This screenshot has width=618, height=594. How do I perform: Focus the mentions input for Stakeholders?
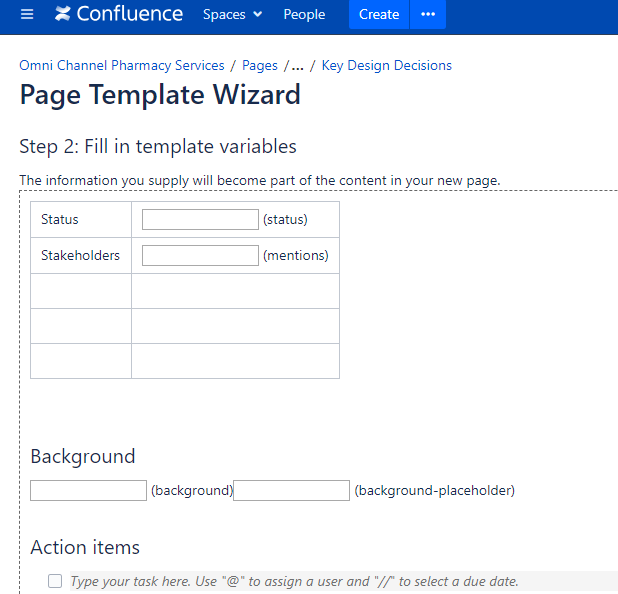tap(200, 255)
